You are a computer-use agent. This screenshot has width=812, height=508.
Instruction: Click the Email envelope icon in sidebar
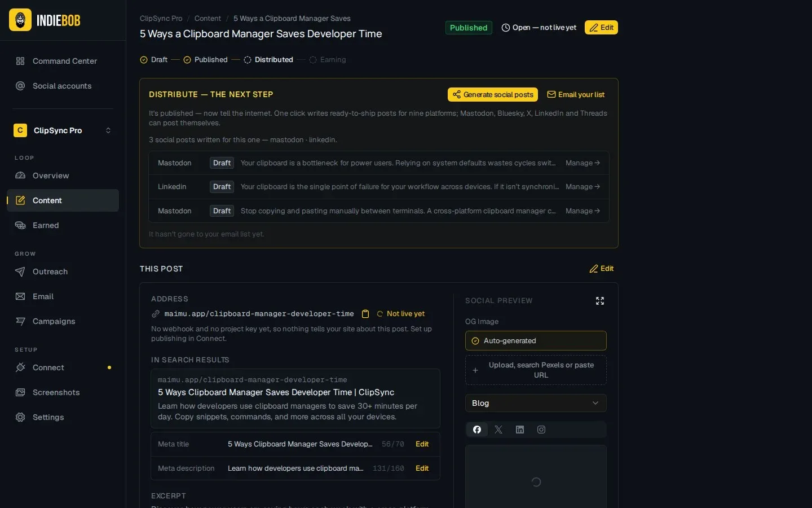tap(20, 296)
